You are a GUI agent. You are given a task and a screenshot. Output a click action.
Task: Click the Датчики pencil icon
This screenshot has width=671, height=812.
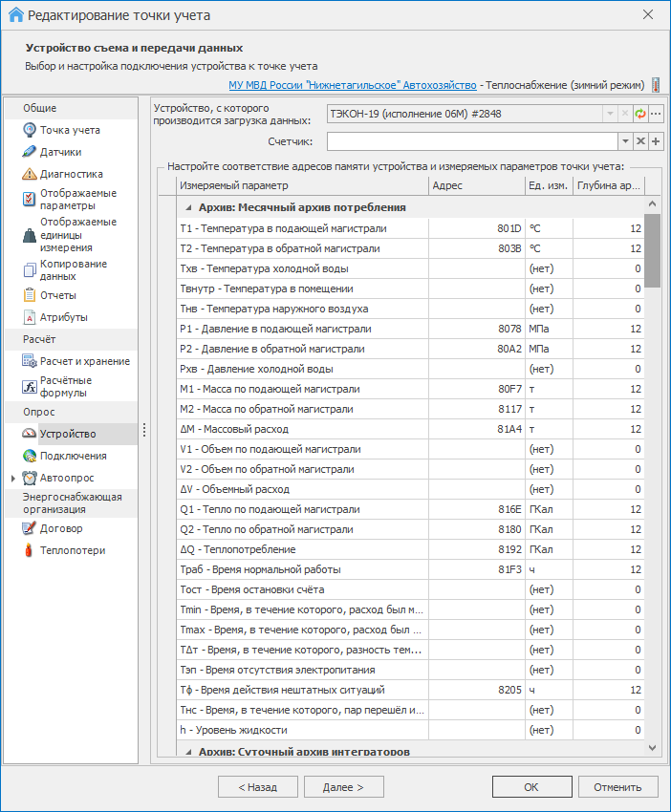click(x=30, y=152)
